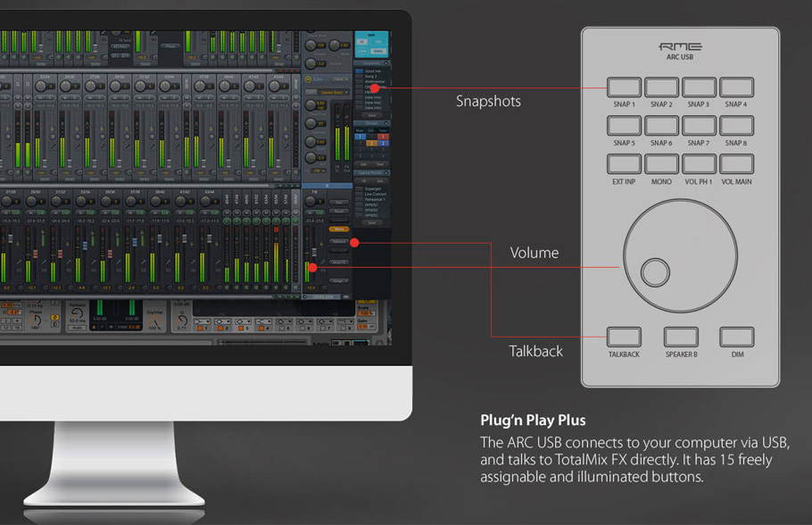Select the VOL PH 1 remote button
This screenshot has height=525, width=812.
click(x=699, y=163)
